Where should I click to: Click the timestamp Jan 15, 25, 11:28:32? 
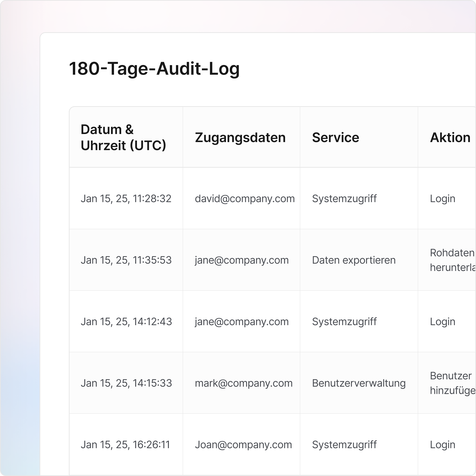click(126, 199)
